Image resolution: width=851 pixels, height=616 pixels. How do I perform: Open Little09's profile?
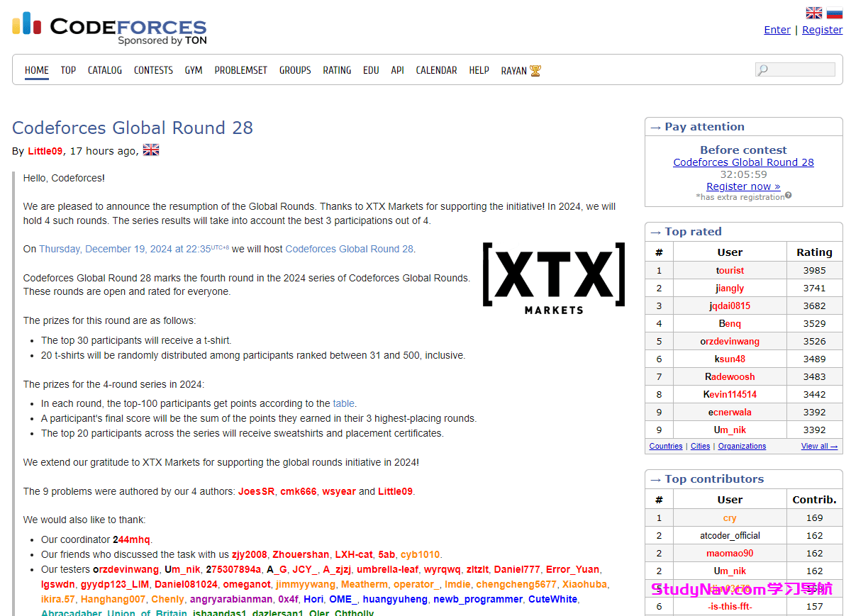[45, 151]
